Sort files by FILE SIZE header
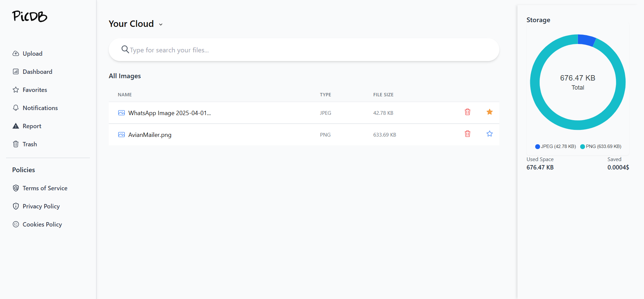The image size is (644, 299). click(x=383, y=95)
